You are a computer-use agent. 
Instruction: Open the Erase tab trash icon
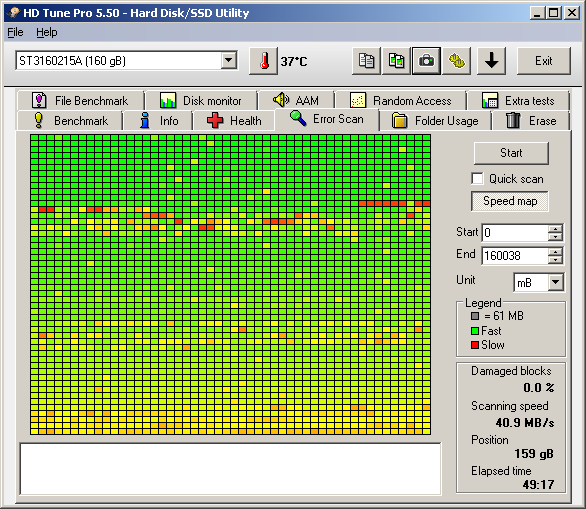(x=513, y=120)
